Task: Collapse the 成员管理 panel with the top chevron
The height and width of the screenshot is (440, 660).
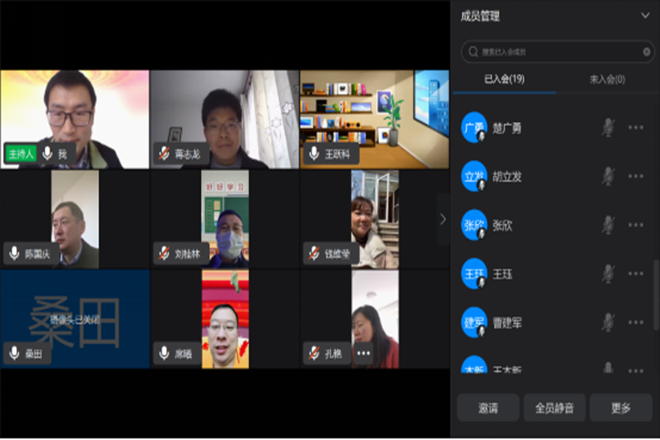Action: coord(645,15)
